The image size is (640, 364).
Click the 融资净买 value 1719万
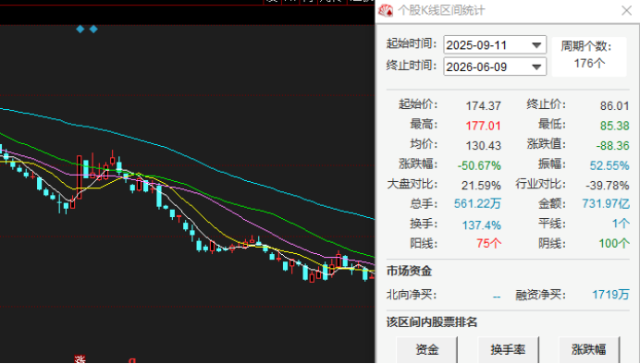(610, 295)
